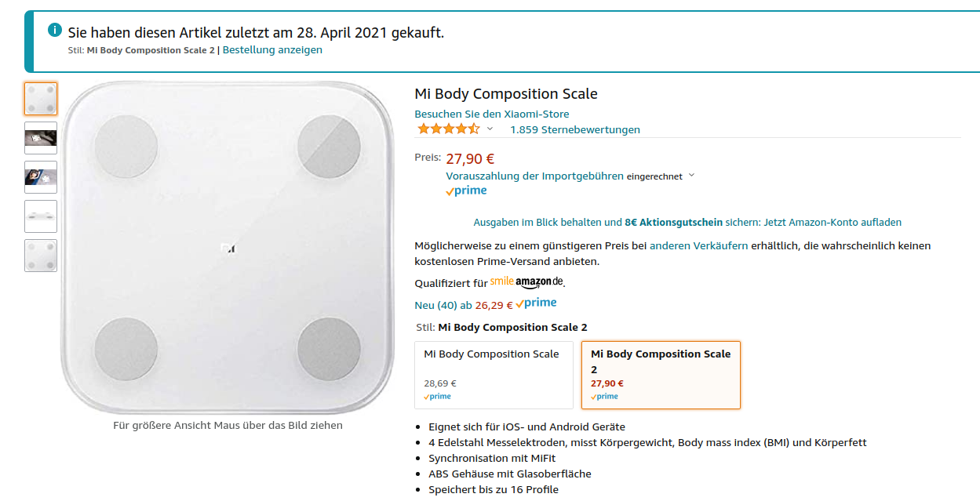This screenshot has height=501, width=980.
Task: Click the prime logo under the price
Action: [466, 191]
